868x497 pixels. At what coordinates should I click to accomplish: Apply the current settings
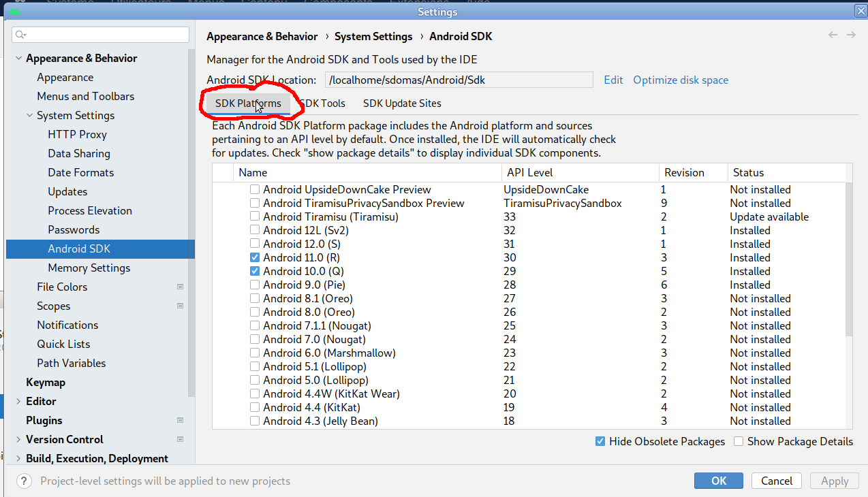[834, 481]
